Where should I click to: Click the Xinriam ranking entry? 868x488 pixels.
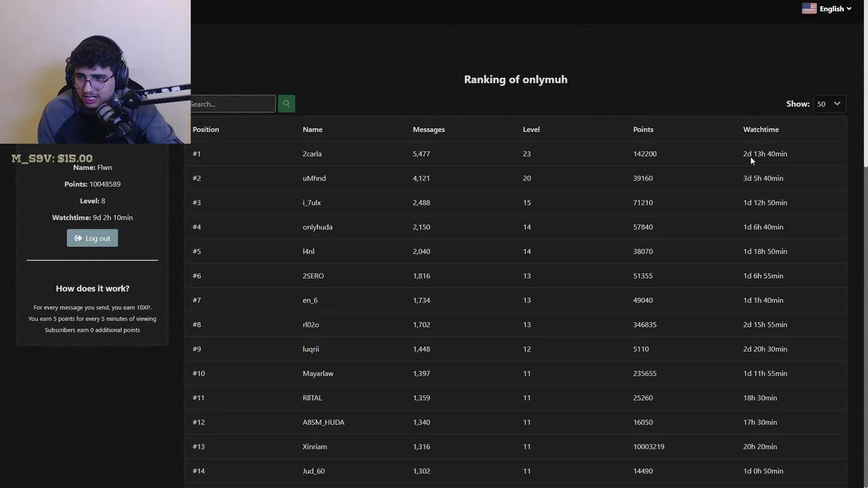[x=315, y=447]
